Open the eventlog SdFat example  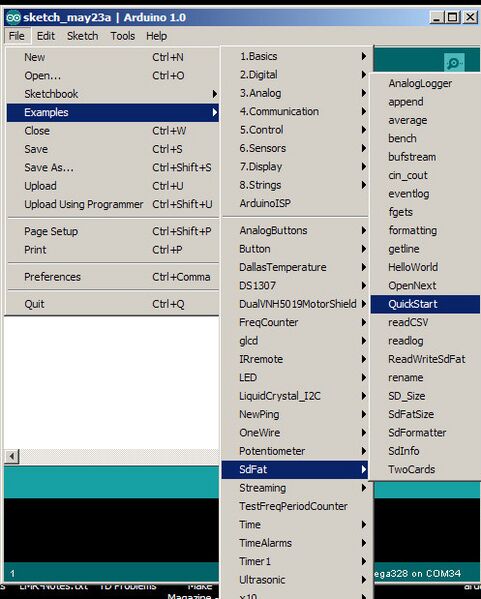point(425,194)
